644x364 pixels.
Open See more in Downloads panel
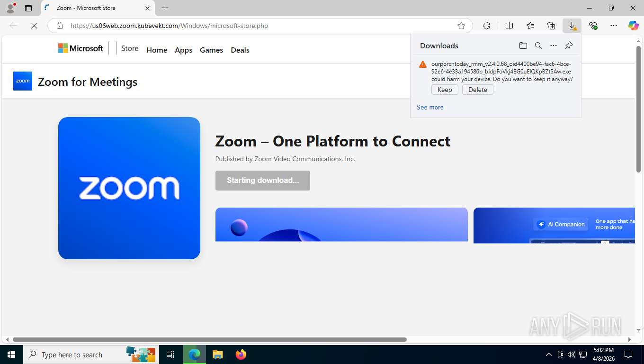click(x=430, y=107)
